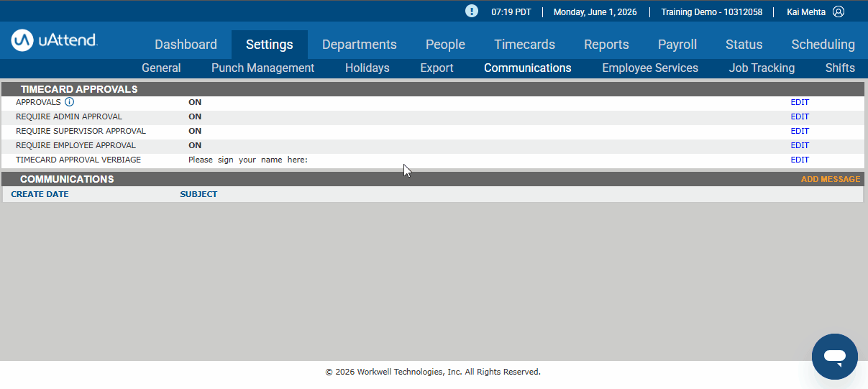Open the Export submenu
This screenshot has width=868, height=389.
[x=437, y=68]
